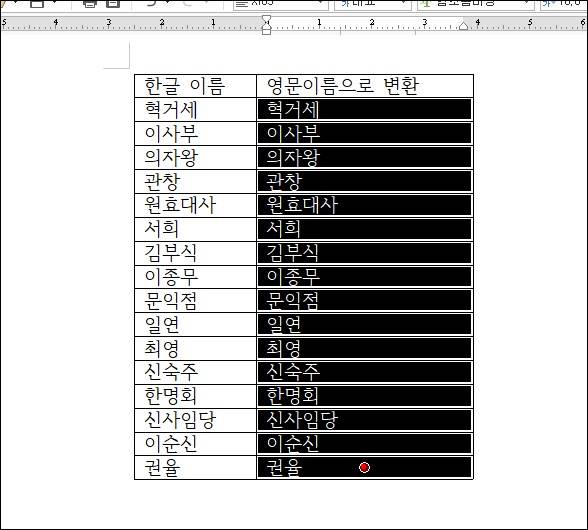Image resolution: width=588 pixels, height=530 pixels.
Task: Click the font size field showing 10.0
Action: pos(564,5)
